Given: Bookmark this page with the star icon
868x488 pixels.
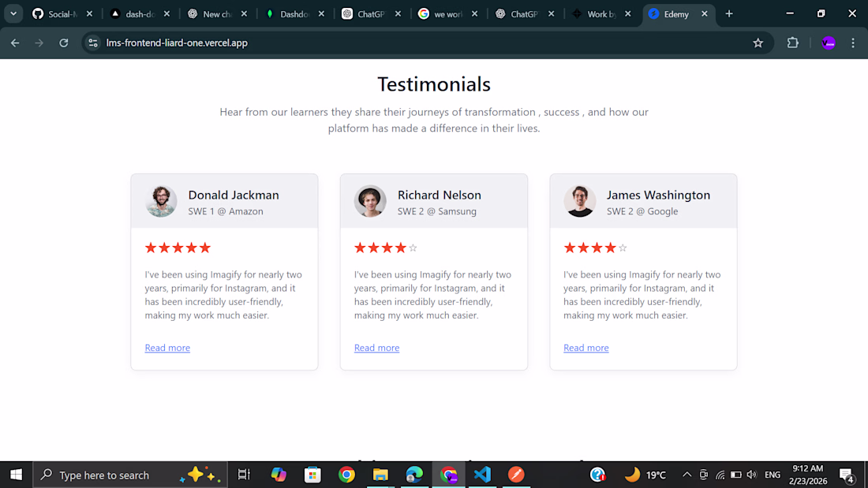Looking at the screenshot, I should click(x=758, y=43).
